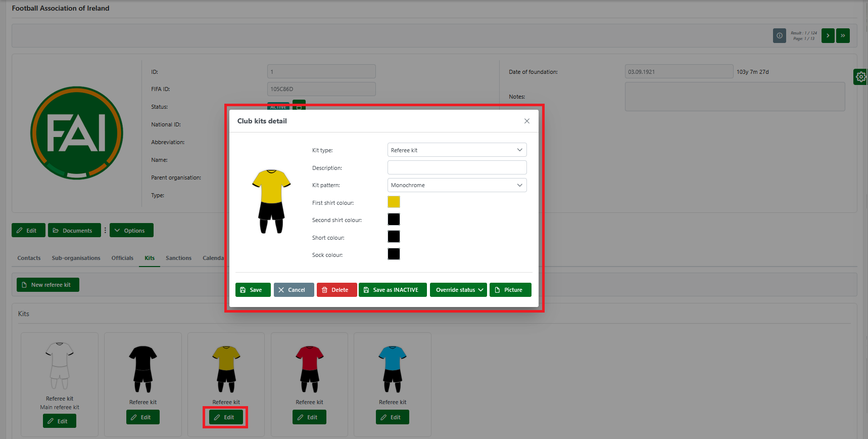This screenshot has height=439, width=868.
Task: Open the settings gear on right edge
Action: 861,77
